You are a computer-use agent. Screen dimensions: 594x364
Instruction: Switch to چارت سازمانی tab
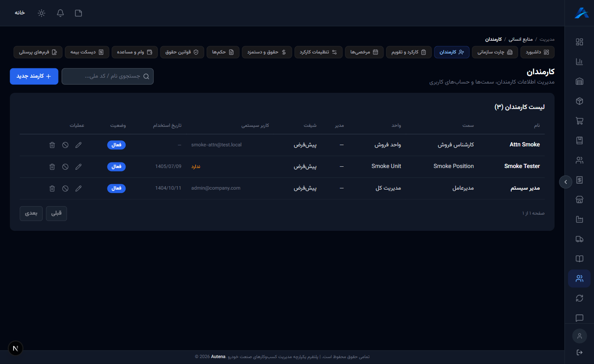pos(495,52)
